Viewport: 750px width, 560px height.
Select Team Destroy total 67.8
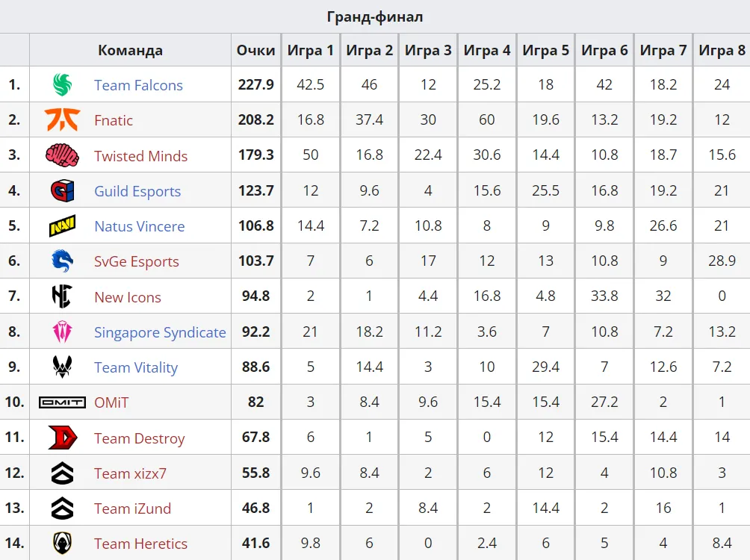tap(256, 438)
